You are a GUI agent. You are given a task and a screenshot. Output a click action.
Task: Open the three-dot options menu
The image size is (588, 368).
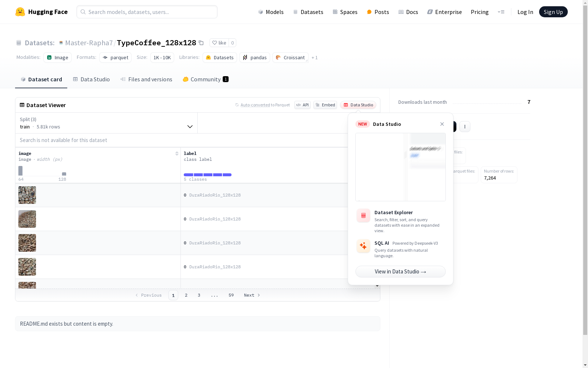465,127
